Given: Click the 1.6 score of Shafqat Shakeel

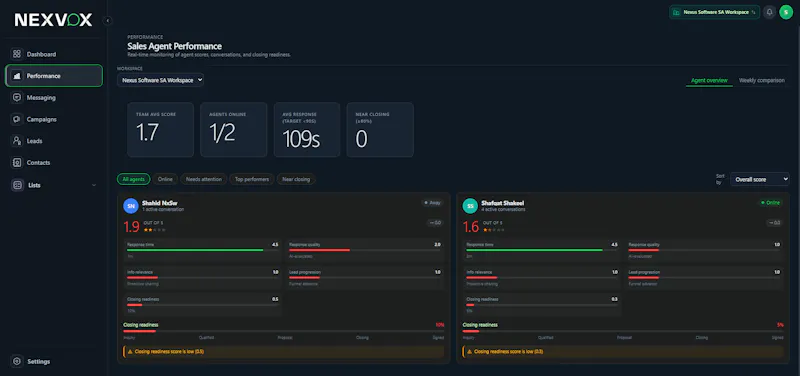Looking at the screenshot, I should click(471, 227).
